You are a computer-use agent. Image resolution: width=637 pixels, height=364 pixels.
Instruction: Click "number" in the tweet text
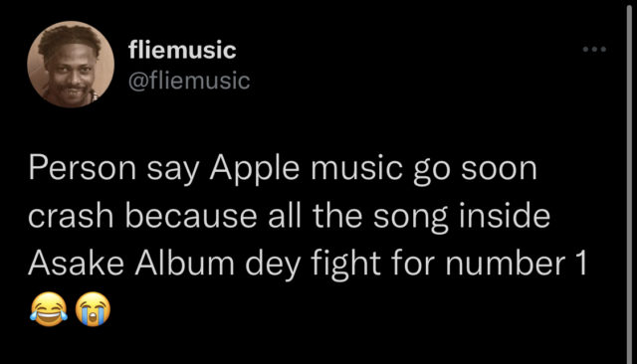pos(506,263)
